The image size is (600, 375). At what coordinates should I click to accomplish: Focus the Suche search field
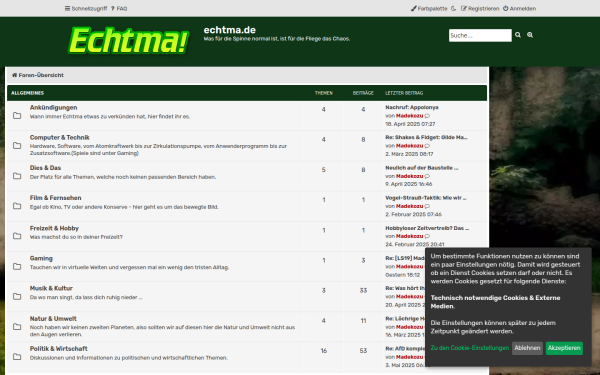[x=480, y=35]
